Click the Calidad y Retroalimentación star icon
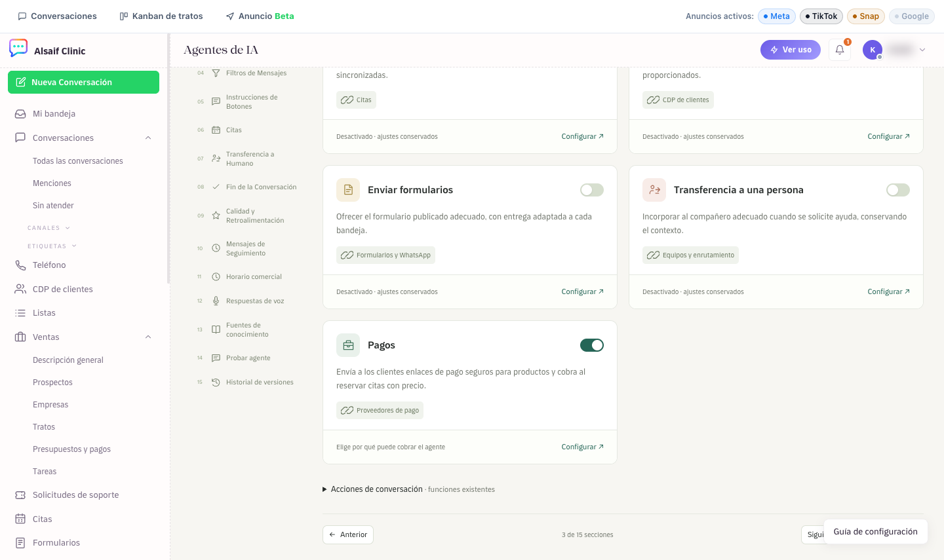The image size is (944, 560). 216,215
